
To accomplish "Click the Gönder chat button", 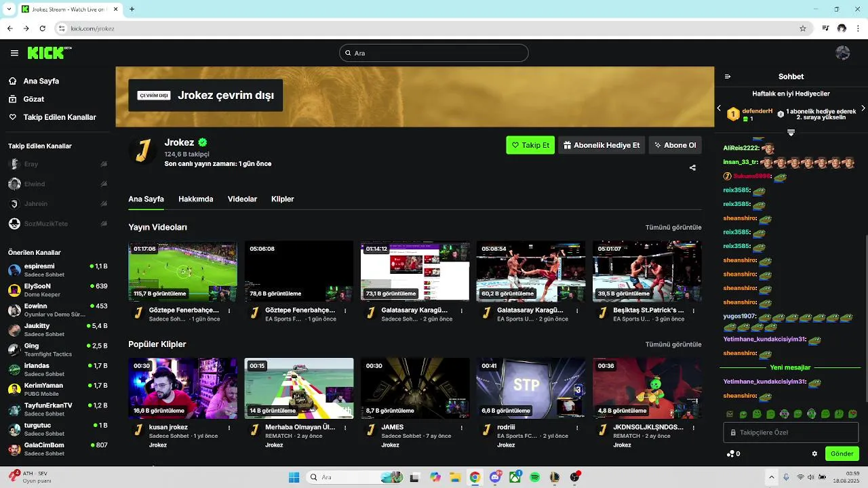I will click(842, 453).
